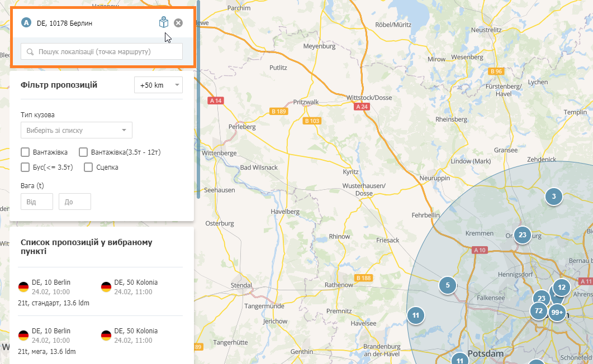Click the Wittstock/Dosse map label
This screenshot has height=364, width=593.
pos(369,98)
